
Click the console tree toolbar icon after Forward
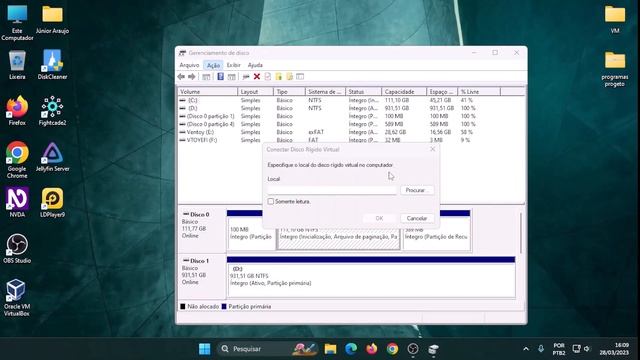pos(206,77)
